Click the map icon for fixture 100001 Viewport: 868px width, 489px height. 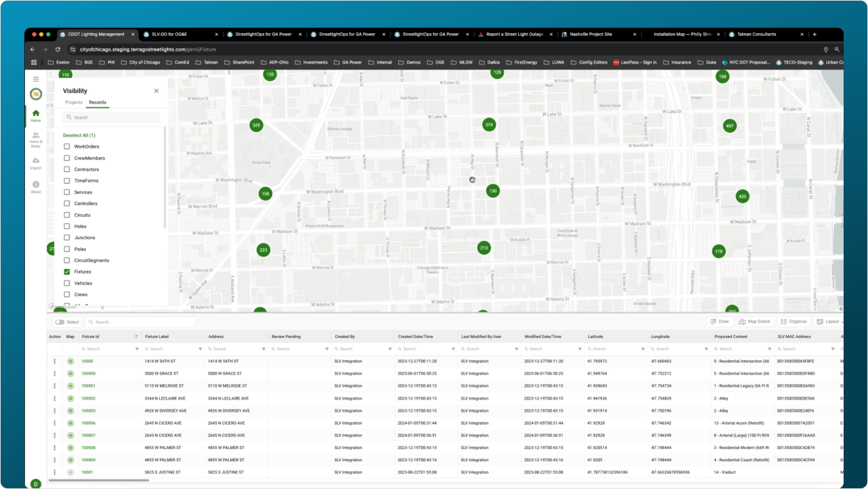click(70, 386)
